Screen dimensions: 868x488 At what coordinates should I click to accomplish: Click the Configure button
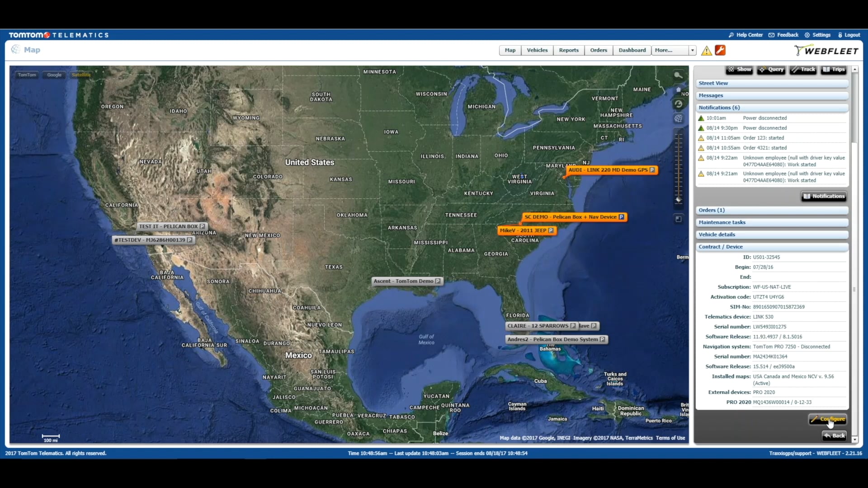click(x=827, y=419)
